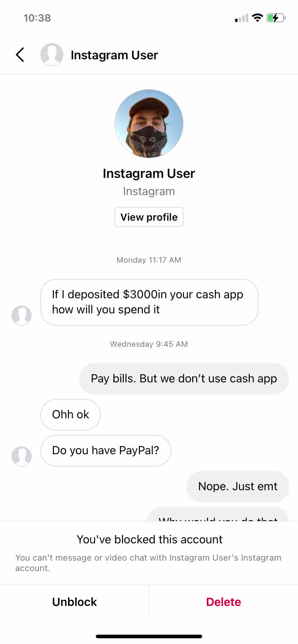Unblock this Instagram account
298x644 pixels.
click(74, 602)
